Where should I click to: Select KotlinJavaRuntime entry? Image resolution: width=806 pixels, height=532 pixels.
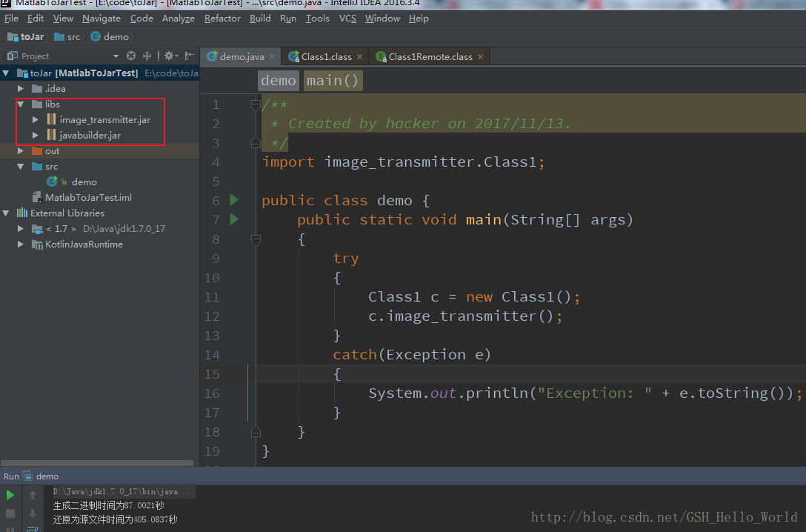(x=84, y=245)
